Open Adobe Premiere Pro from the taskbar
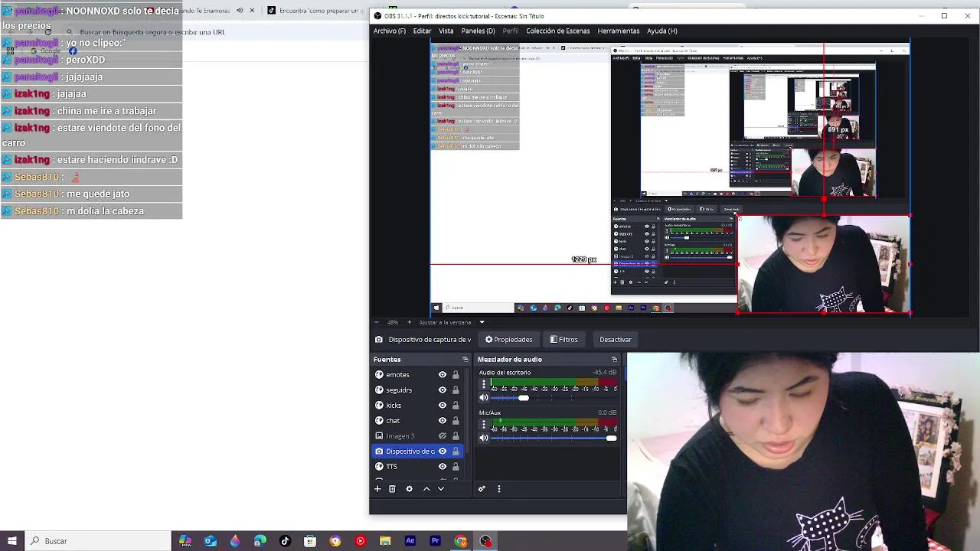Screen dimensions: 980x551 (x=436, y=541)
